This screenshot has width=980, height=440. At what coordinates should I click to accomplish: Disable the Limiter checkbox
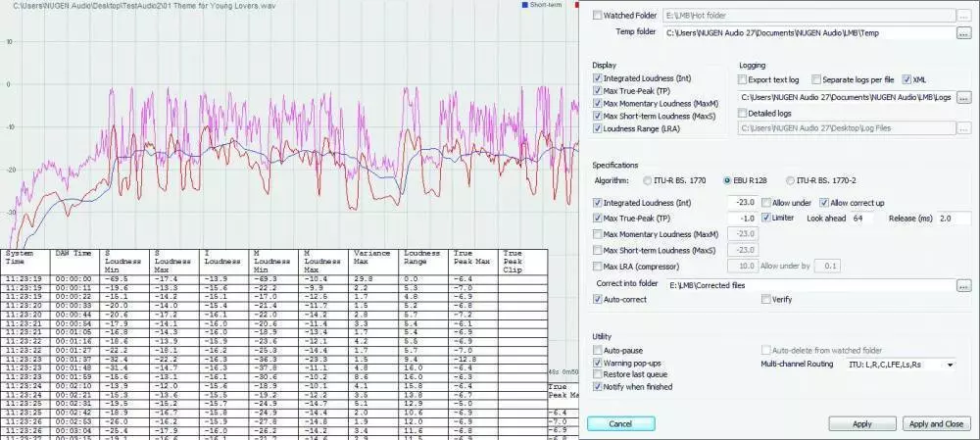click(x=766, y=219)
